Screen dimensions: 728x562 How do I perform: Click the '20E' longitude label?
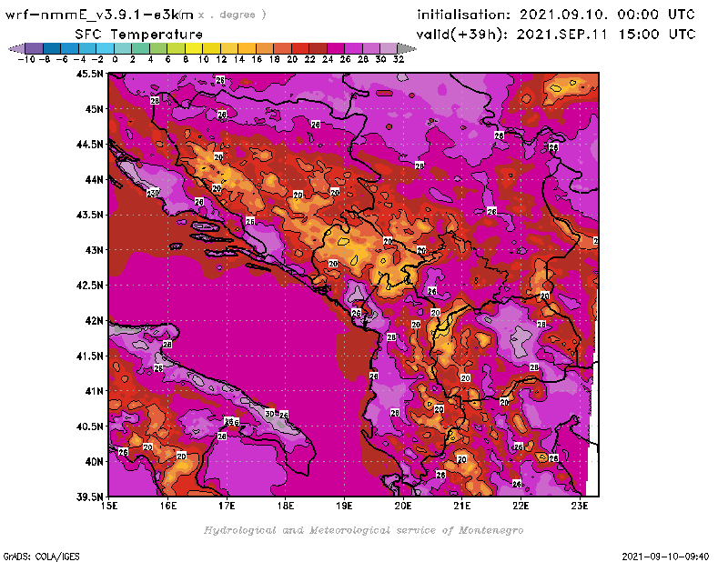tap(403, 506)
